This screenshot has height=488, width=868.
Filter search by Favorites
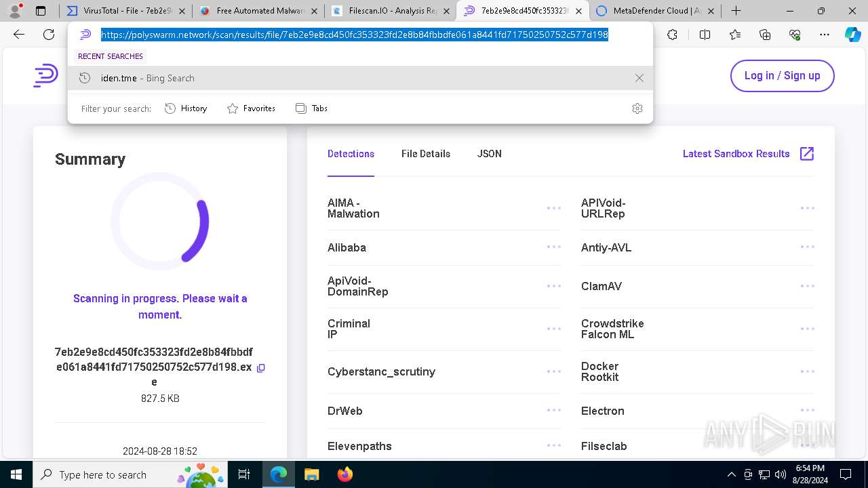[x=251, y=108]
